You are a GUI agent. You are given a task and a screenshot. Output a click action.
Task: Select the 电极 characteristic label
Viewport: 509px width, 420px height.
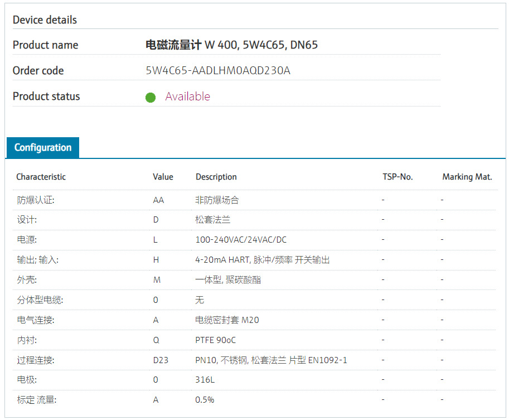(x=27, y=379)
